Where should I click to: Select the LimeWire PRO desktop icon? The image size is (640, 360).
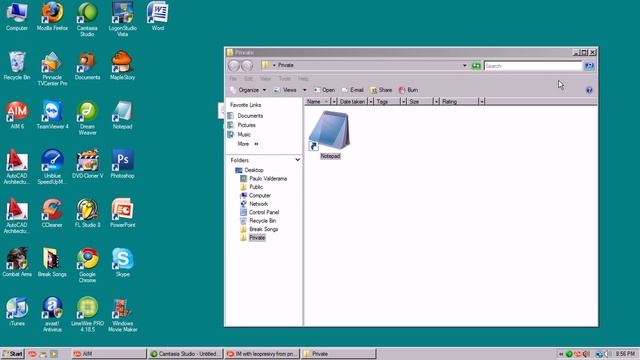point(87,315)
